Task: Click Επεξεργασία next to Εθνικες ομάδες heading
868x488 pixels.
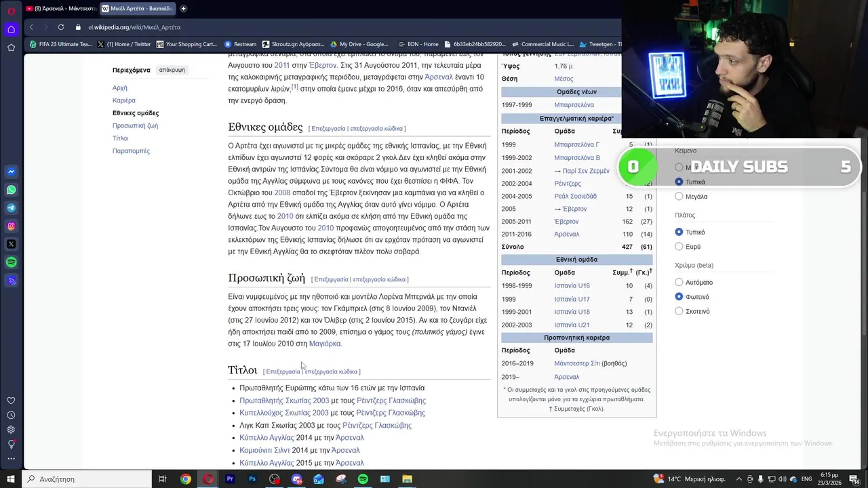Action: (328, 129)
